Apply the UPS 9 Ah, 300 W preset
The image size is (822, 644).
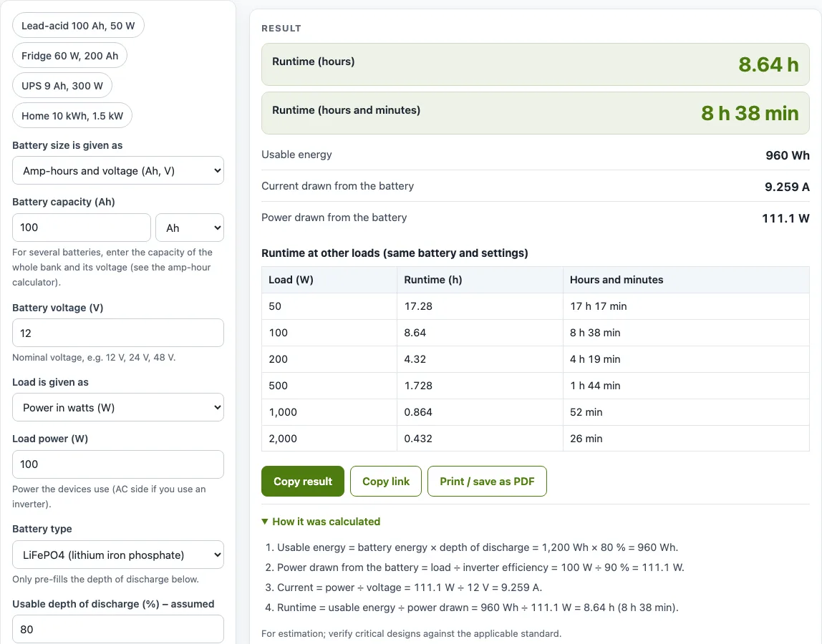(x=62, y=86)
